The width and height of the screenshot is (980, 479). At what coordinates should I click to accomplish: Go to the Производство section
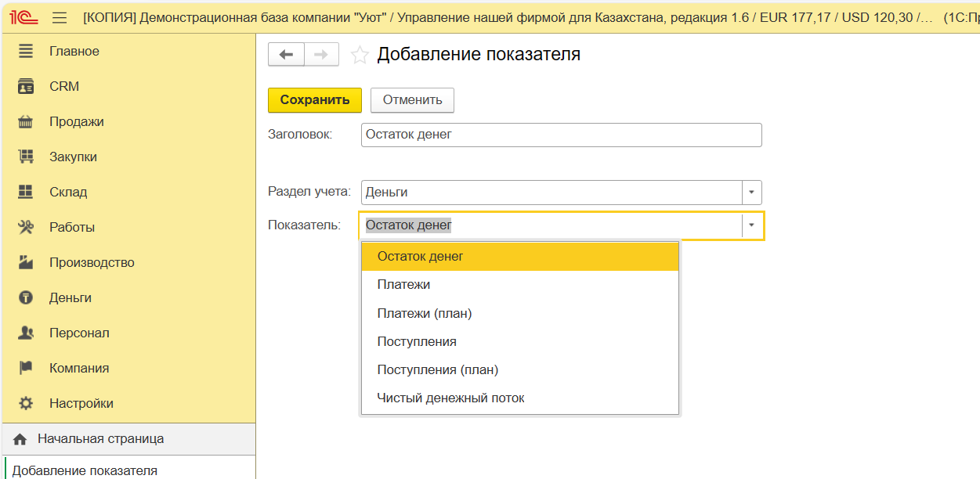[x=92, y=262]
